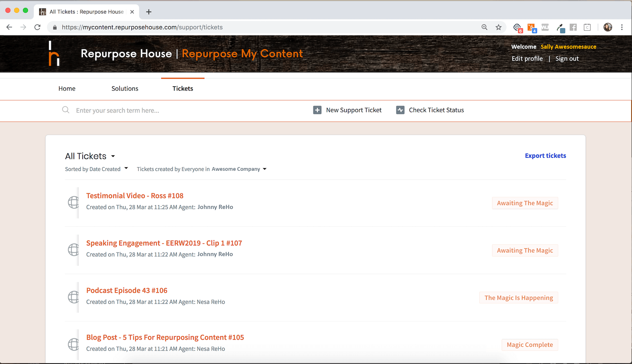Click the search magnifier icon in search bar
Image resolution: width=632 pixels, height=364 pixels.
click(x=66, y=110)
